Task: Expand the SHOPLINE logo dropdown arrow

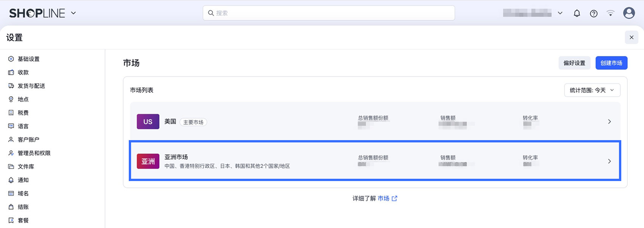Action: click(x=73, y=13)
